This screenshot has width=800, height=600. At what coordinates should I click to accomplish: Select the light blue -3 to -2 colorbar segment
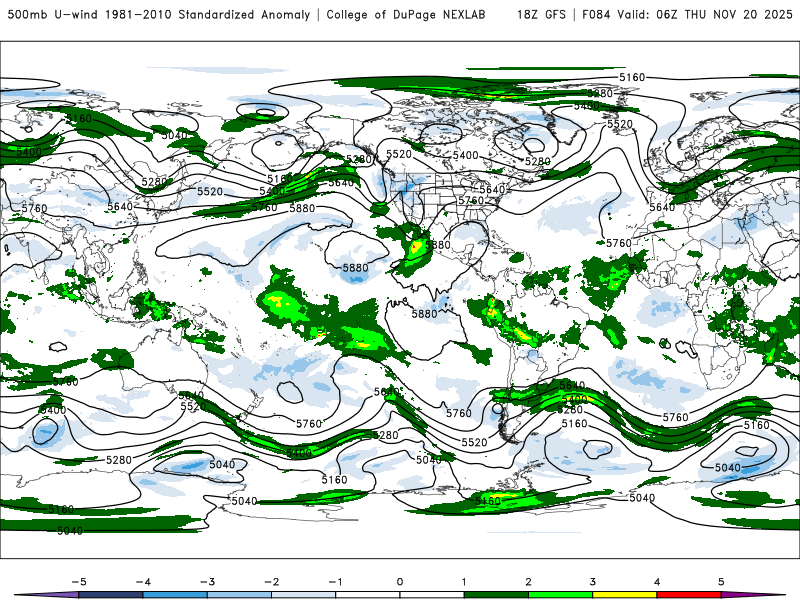coord(239,595)
